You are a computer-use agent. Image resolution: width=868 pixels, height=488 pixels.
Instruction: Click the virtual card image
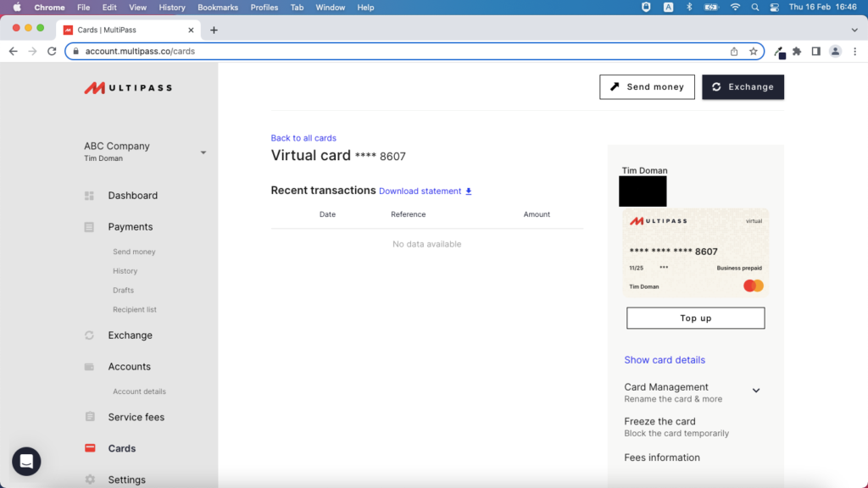(695, 252)
